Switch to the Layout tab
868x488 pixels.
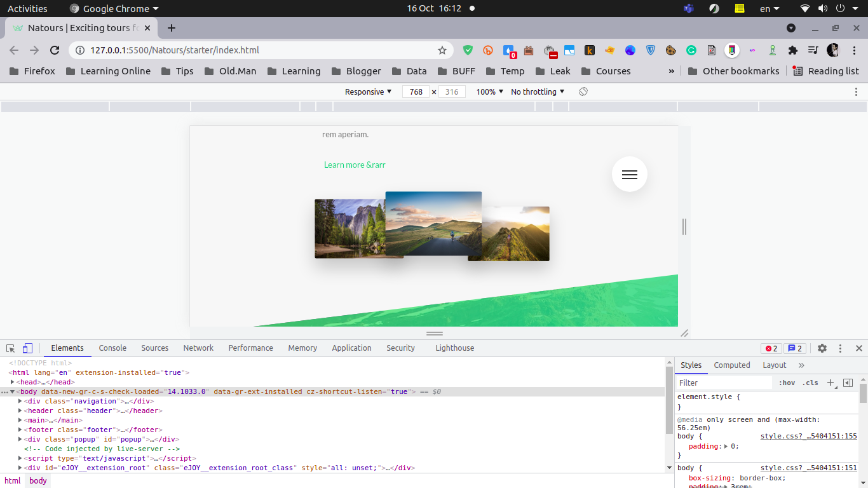[x=775, y=365]
